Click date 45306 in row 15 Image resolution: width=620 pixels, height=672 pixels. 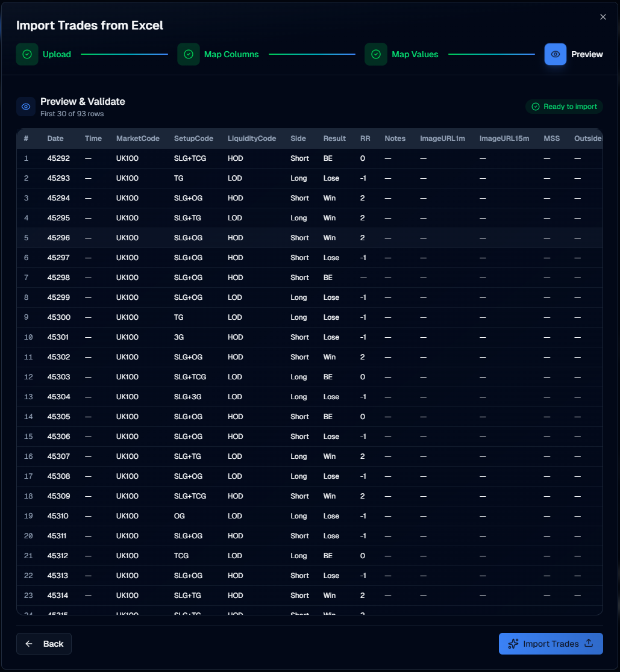click(58, 437)
